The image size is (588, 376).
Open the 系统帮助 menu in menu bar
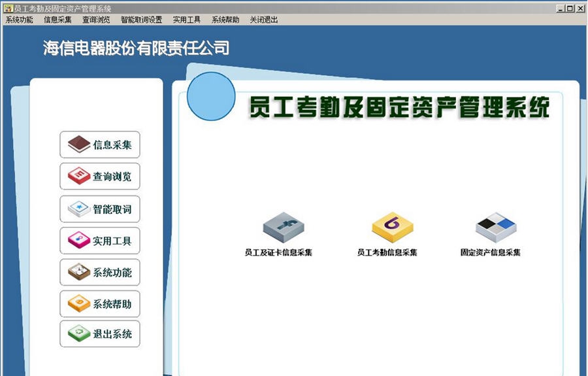point(225,20)
